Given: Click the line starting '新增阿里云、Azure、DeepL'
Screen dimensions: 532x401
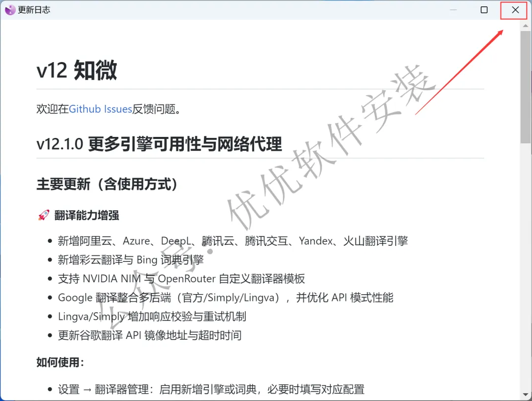Looking at the screenshot, I should click(233, 241).
